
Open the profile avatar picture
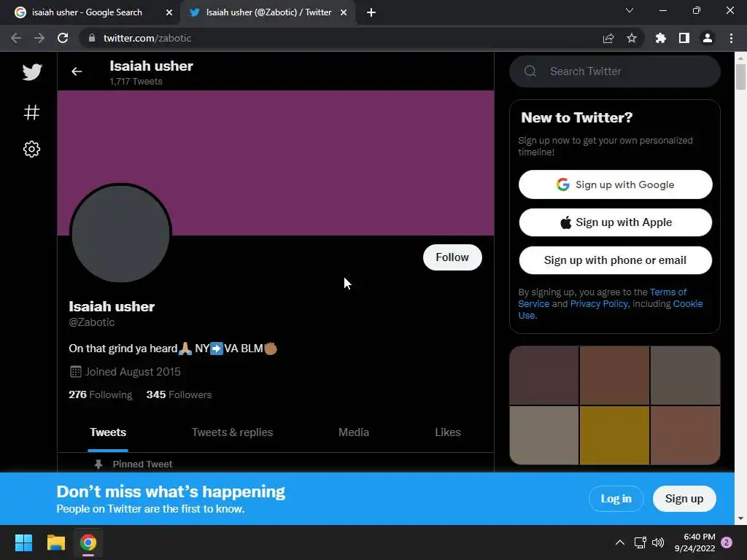coord(120,233)
